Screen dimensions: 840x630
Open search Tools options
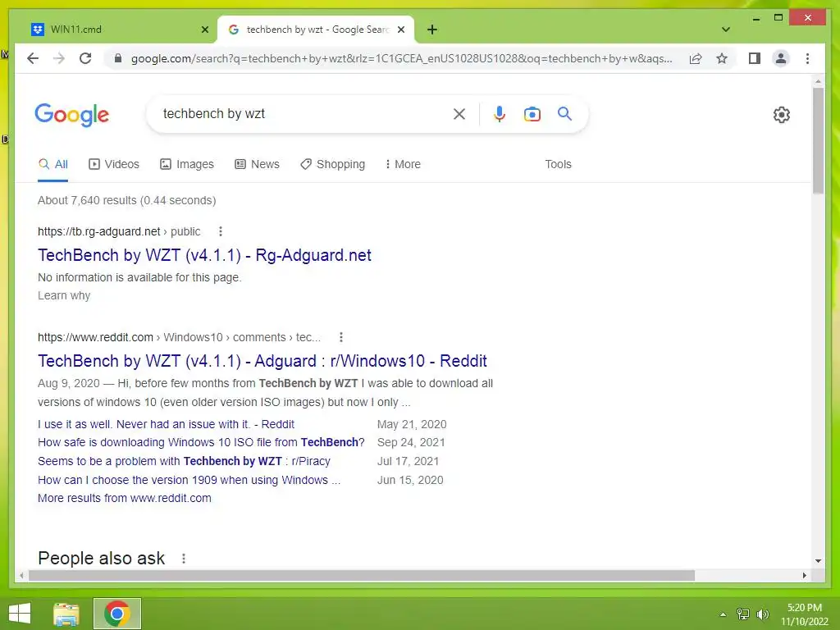[558, 164]
